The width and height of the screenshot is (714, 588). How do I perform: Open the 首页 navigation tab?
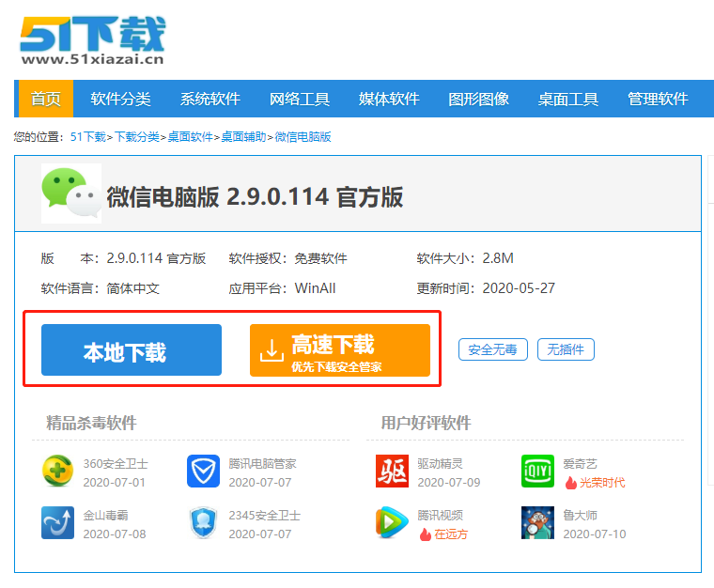pyautogui.click(x=45, y=99)
